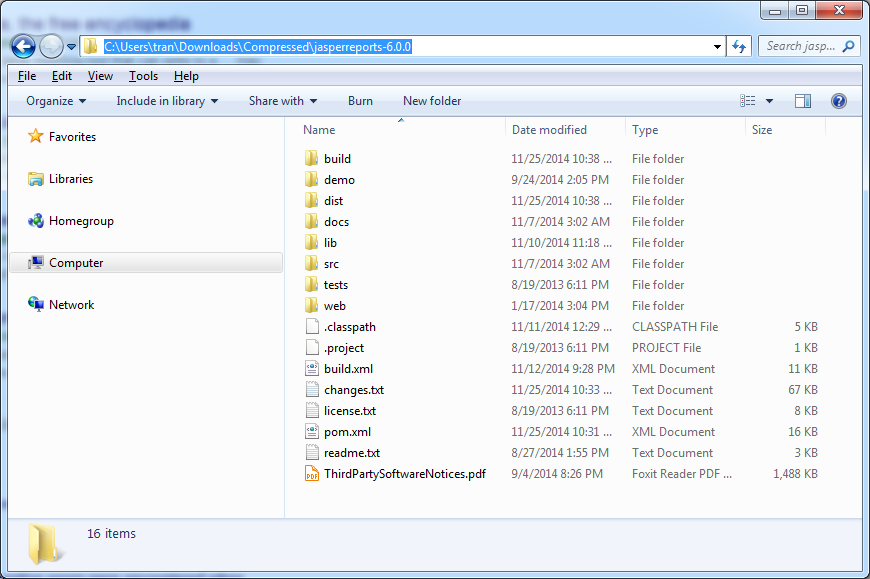Viewport: 870px width, 579px height.
Task: Refresh the folder with the refresh button
Action: pyautogui.click(x=739, y=47)
